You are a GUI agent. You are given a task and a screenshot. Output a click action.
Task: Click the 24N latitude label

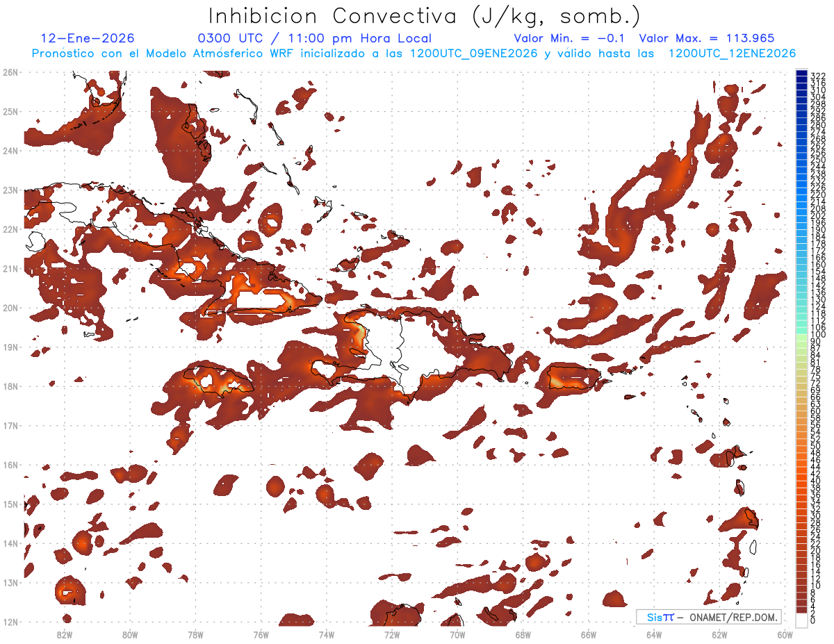tap(10, 151)
